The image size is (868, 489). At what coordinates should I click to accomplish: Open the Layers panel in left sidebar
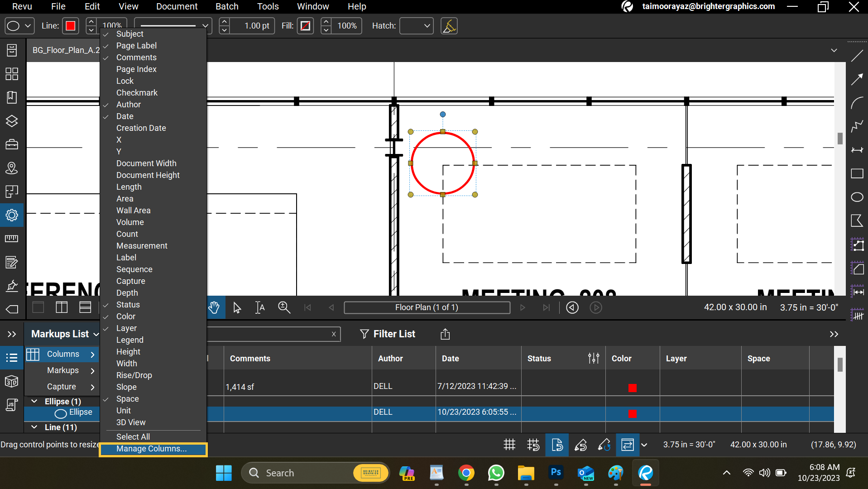point(11,121)
